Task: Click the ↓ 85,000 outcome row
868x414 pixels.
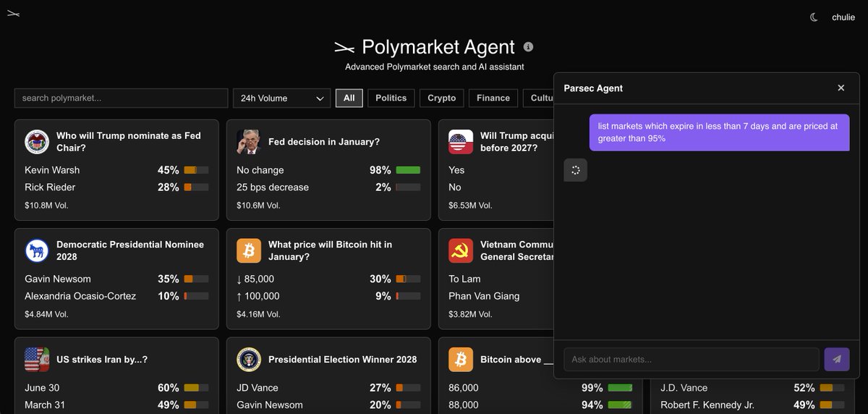Action: point(328,279)
